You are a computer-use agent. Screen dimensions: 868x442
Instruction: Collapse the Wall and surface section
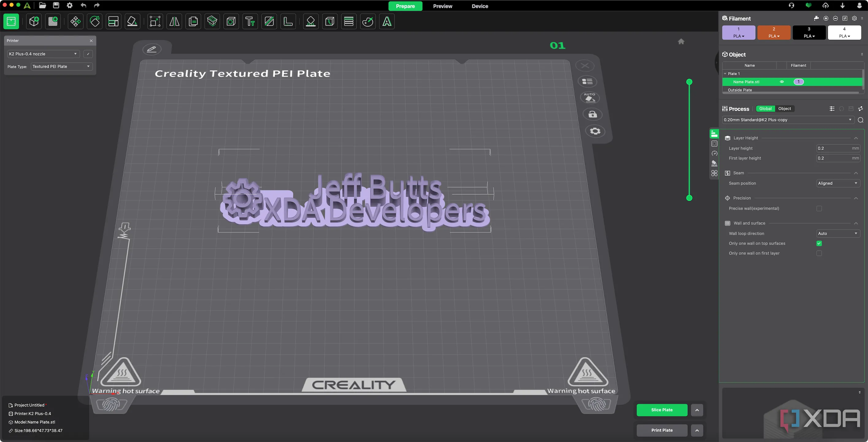(856, 223)
